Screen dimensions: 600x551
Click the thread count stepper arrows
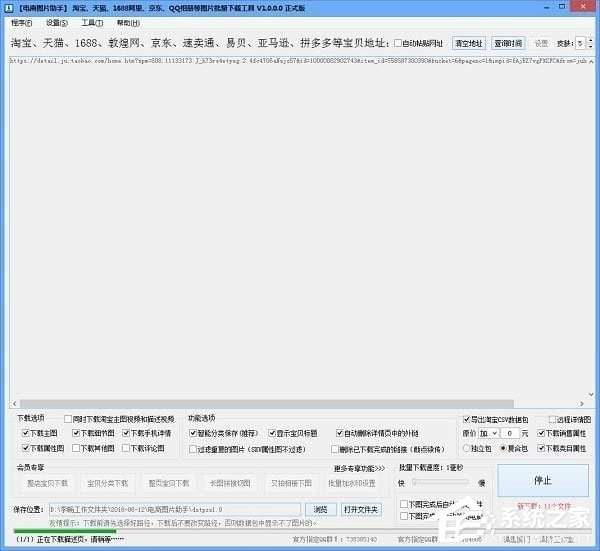(590, 43)
